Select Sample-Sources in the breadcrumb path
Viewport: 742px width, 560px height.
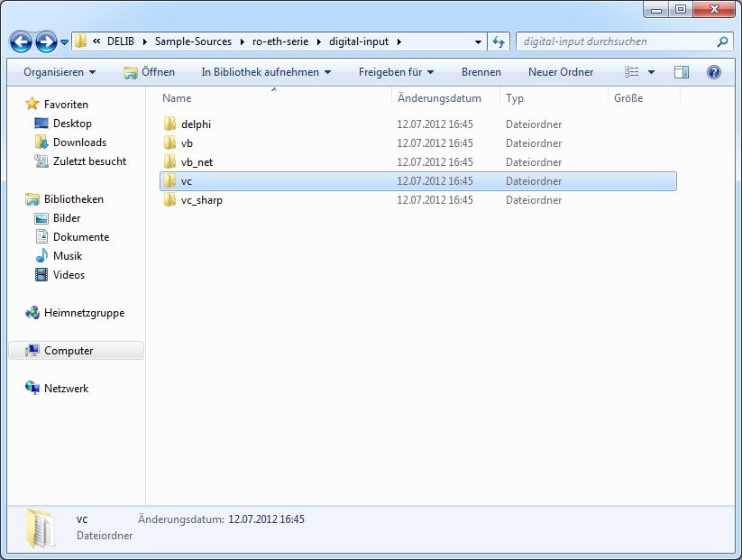(193, 41)
